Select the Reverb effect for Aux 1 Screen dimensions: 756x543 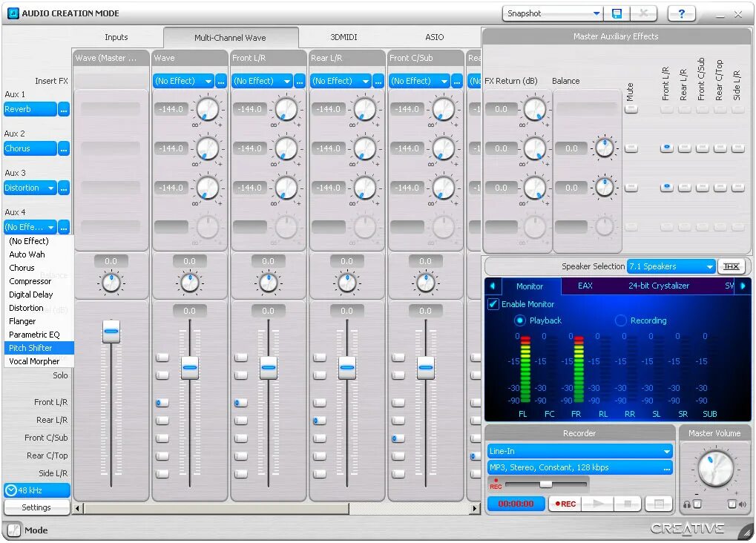coord(30,110)
